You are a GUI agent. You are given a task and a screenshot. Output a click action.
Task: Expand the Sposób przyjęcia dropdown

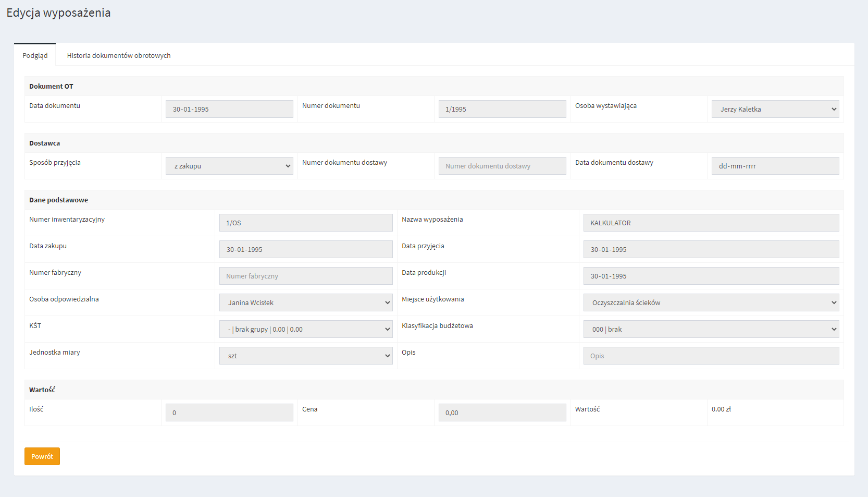(229, 166)
